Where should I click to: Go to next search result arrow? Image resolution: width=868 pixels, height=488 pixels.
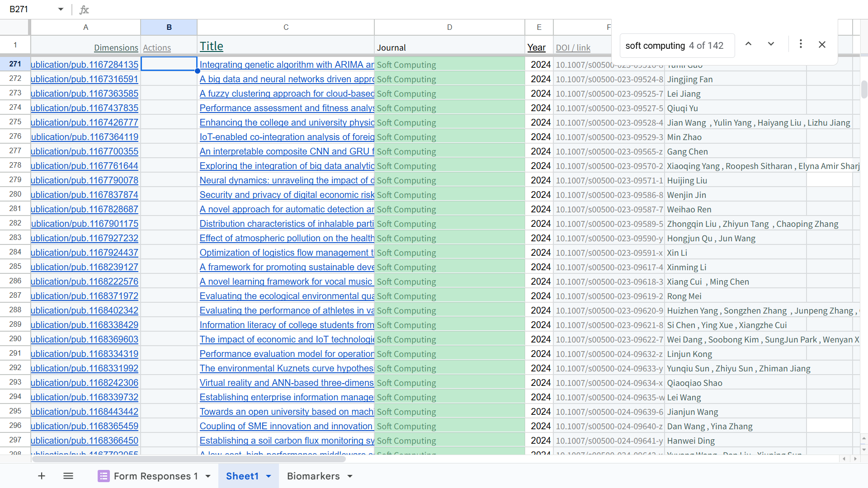[771, 44]
